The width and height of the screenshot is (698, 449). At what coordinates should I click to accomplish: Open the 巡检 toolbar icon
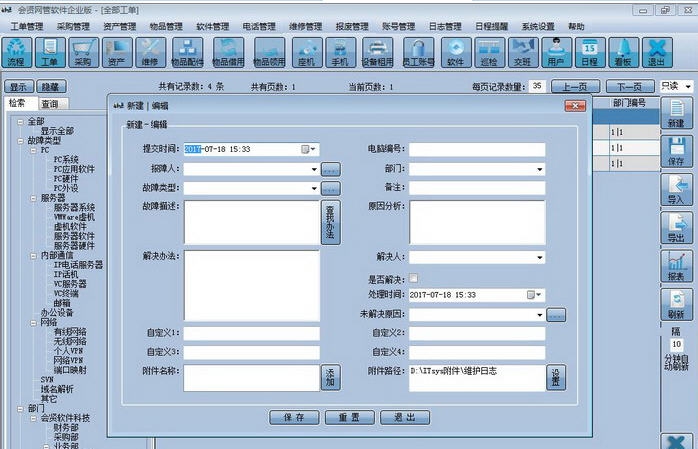pos(490,53)
